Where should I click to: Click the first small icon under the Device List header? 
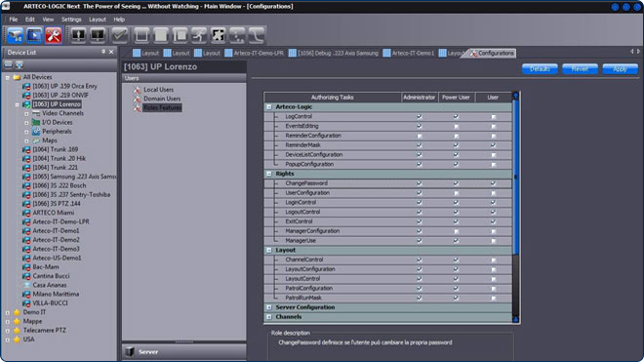(8, 64)
